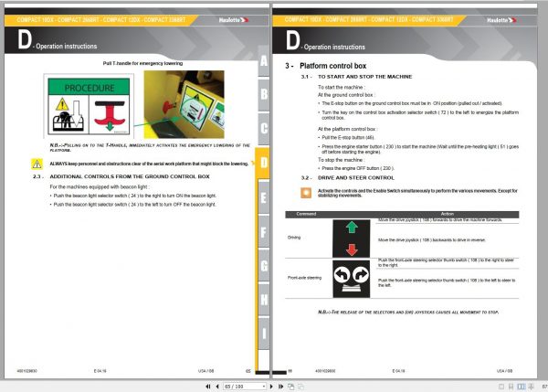Click the Haulotte logo on left page
The width and height of the screenshot is (548, 392).
234,20
